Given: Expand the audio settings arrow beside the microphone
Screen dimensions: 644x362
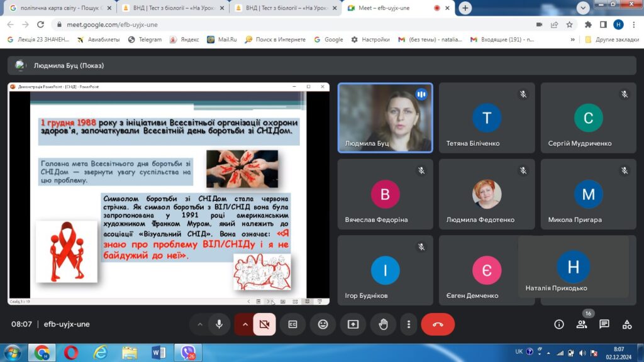Looking at the screenshot, I should coord(200,324).
